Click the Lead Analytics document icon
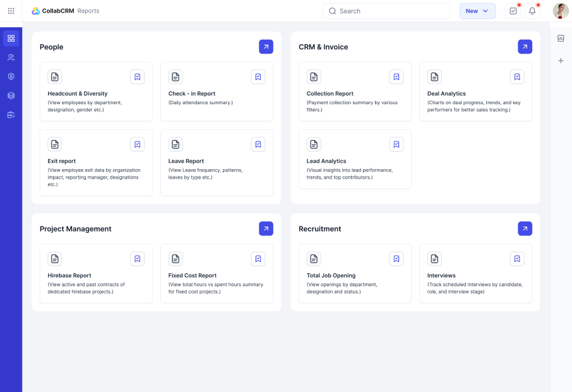Image resolution: width=572 pixels, height=392 pixels. pyautogui.click(x=314, y=145)
